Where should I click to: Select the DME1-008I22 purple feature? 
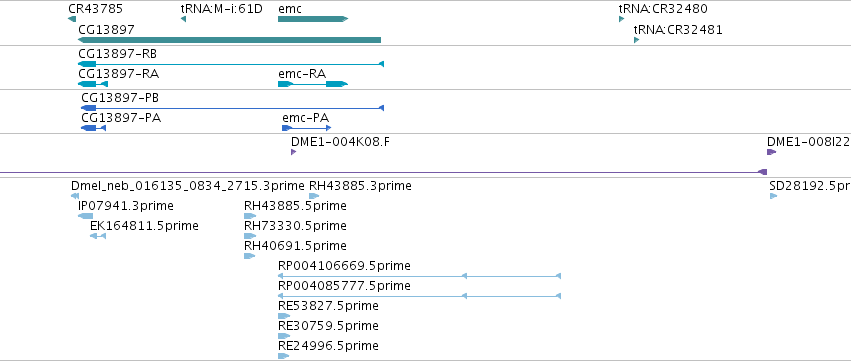click(x=771, y=152)
